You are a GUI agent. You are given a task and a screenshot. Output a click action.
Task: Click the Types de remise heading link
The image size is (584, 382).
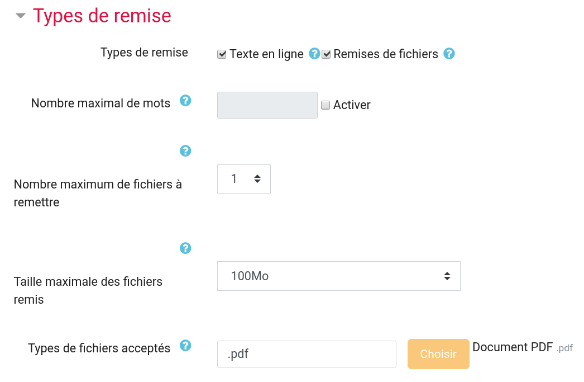[102, 16]
